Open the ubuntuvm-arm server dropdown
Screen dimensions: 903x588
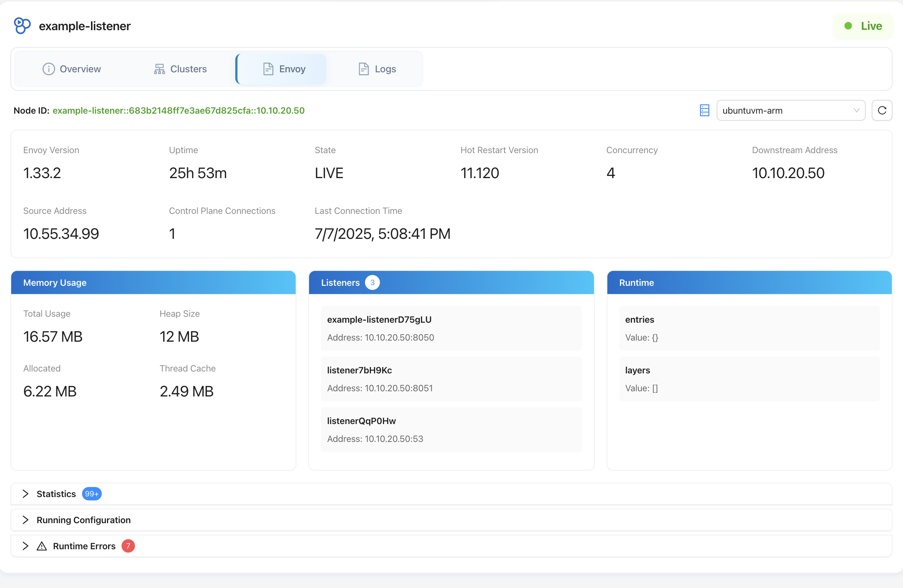[x=790, y=110]
